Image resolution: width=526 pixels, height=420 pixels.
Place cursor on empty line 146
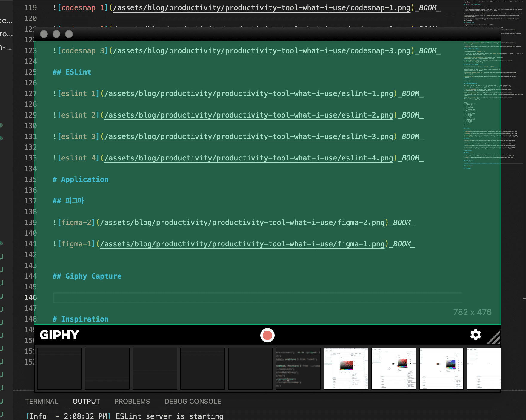coord(257,298)
